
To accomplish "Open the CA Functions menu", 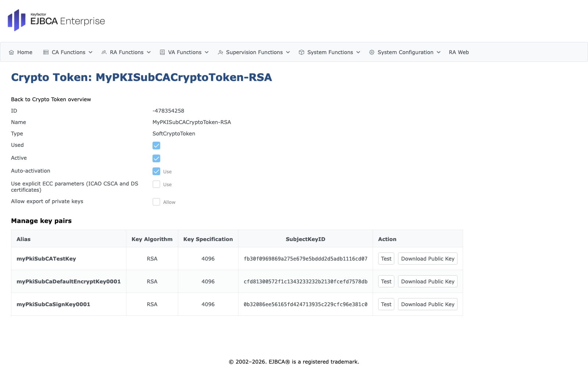I will pyautogui.click(x=68, y=52).
